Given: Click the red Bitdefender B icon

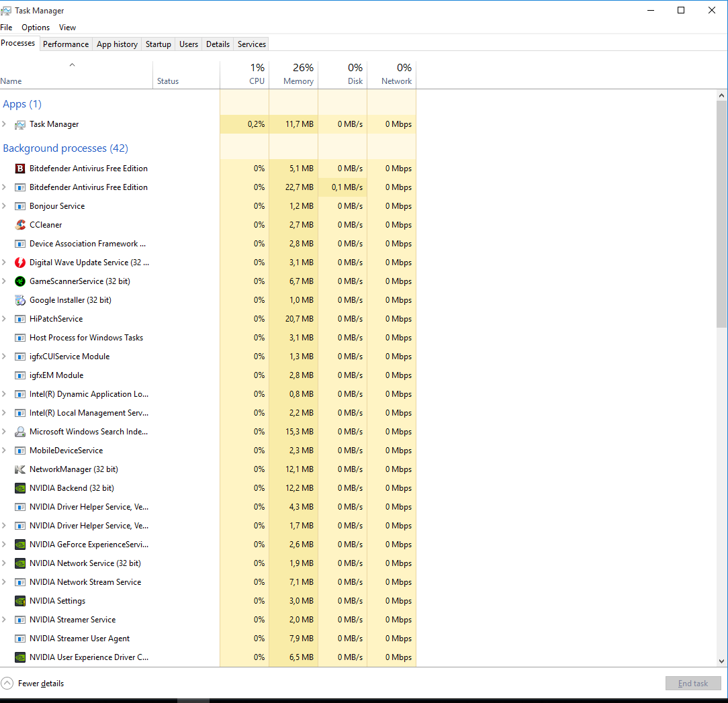Looking at the screenshot, I should (x=20, y=169).
